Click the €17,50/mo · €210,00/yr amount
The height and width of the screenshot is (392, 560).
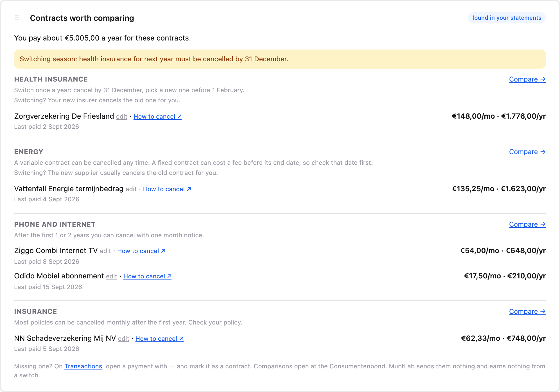click(x=505, y=276)
